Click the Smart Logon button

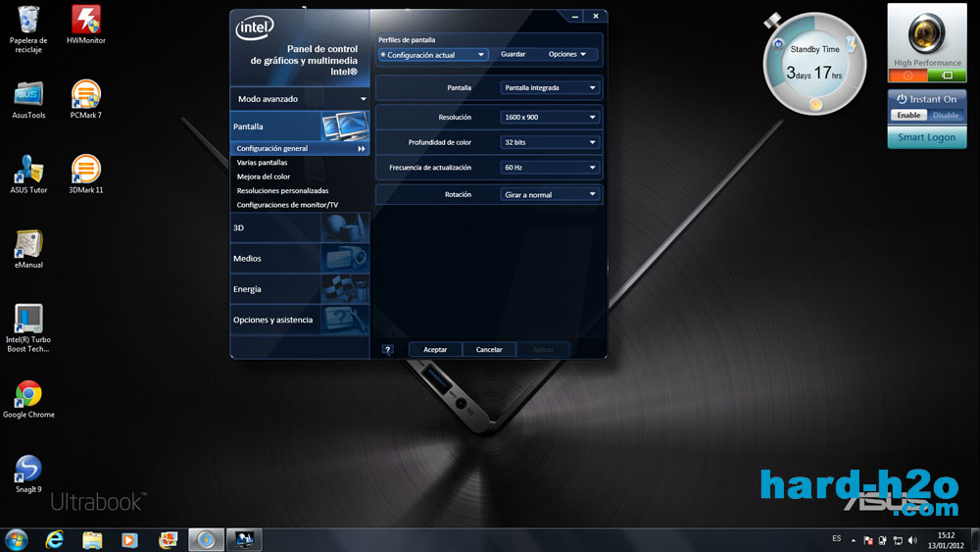tap(927, 138)
